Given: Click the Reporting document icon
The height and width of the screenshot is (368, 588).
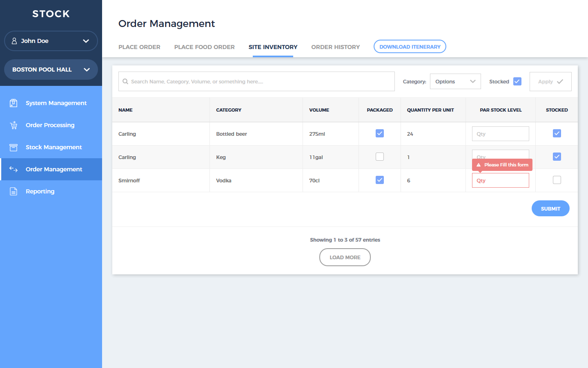Looking at the screenshot, I should (13, 191).
